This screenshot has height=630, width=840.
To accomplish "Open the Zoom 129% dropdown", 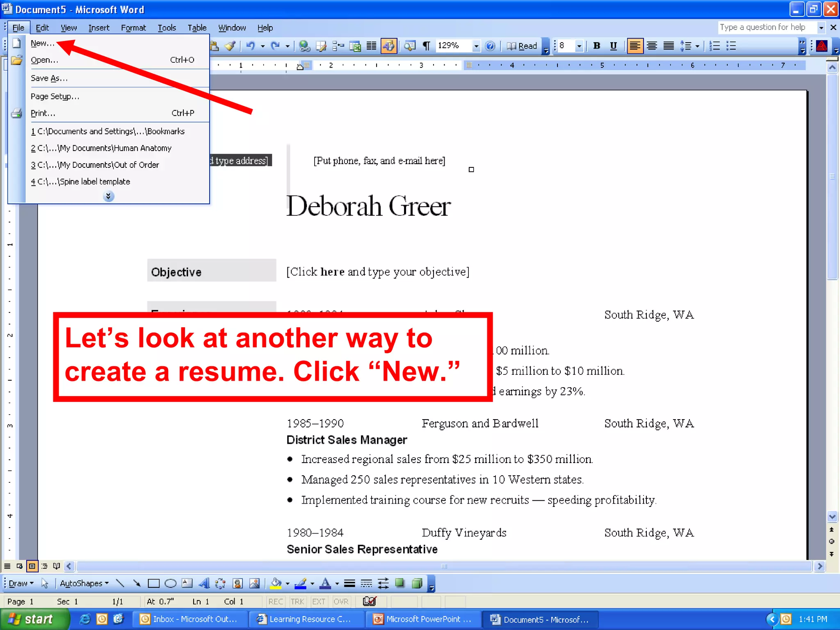I will pos(476,46).
